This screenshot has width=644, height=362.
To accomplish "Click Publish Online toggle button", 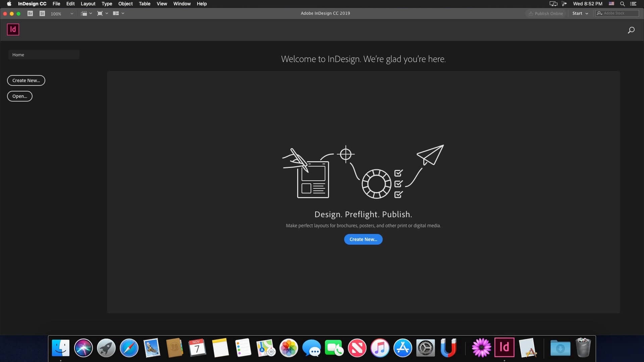I will pyautogui.click(x=545, y=13).
